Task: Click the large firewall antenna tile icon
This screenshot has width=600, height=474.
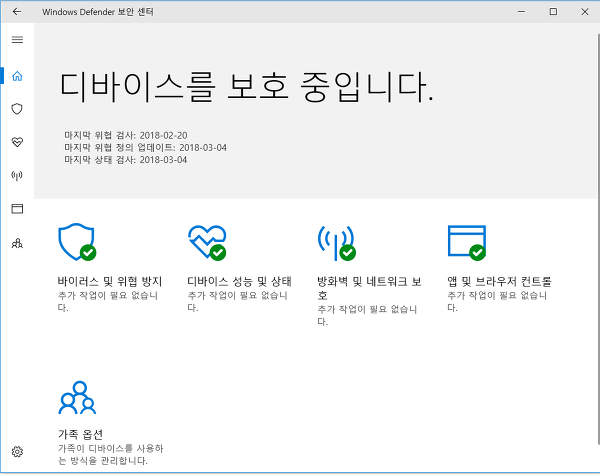Action: [x=337, y=243]
